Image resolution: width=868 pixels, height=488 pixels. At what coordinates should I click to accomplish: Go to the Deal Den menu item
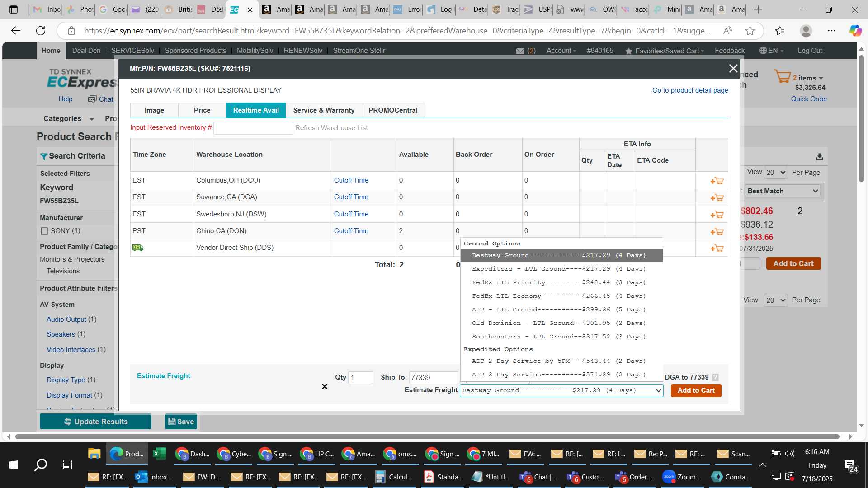tap(86, 51)
